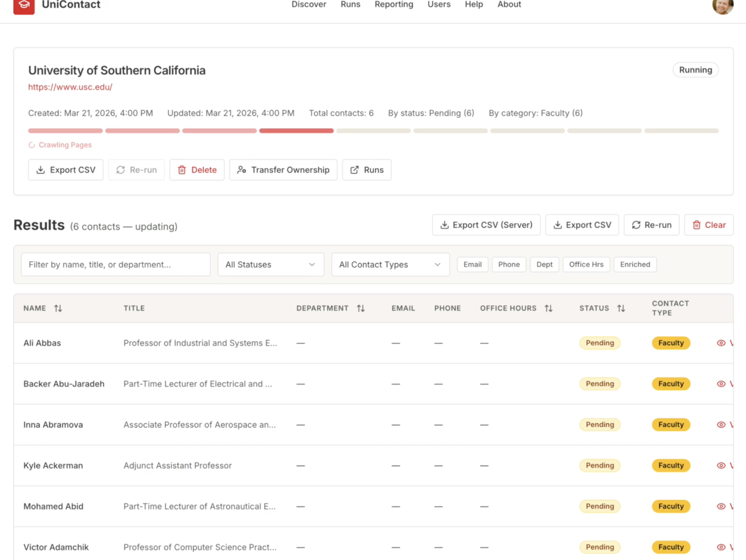Click the disabled Re-run button in card
Viewport: 746px width, 560px height.
click(136, 170)
